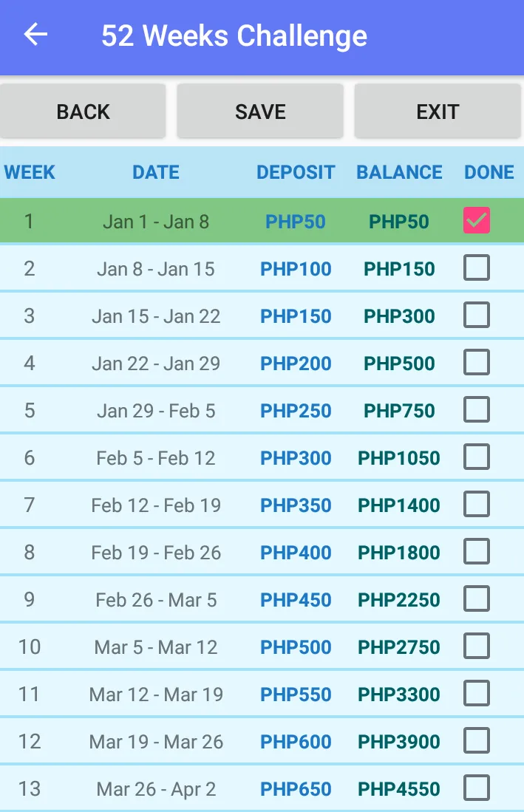
Task: Mark week 2 as done
Action: [477, 267]
